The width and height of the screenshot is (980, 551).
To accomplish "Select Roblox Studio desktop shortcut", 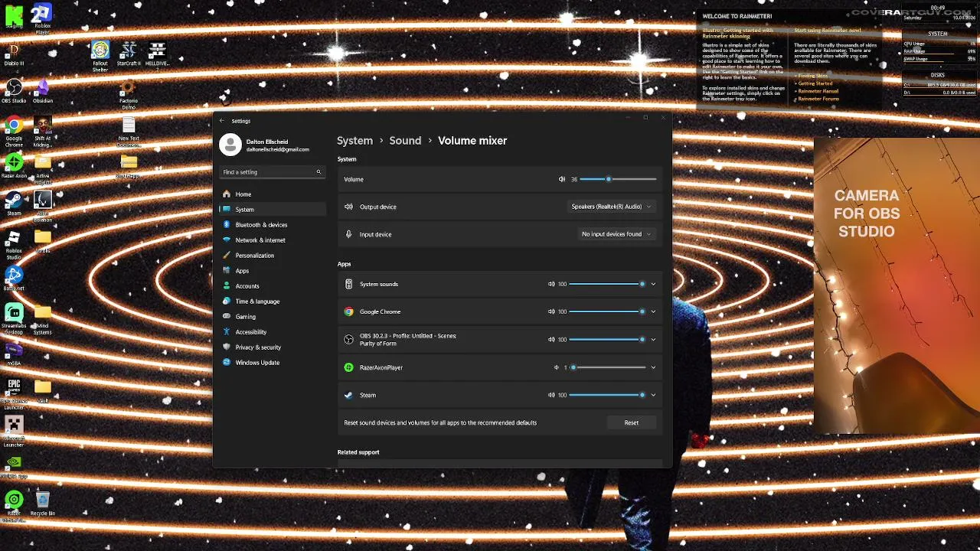I will tap(14, 244).
